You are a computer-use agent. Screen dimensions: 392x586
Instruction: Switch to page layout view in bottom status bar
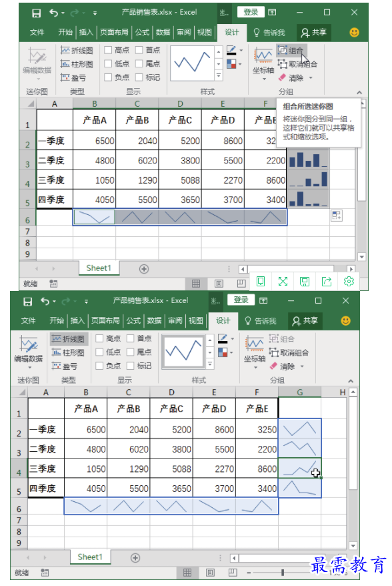pos(210,573)
